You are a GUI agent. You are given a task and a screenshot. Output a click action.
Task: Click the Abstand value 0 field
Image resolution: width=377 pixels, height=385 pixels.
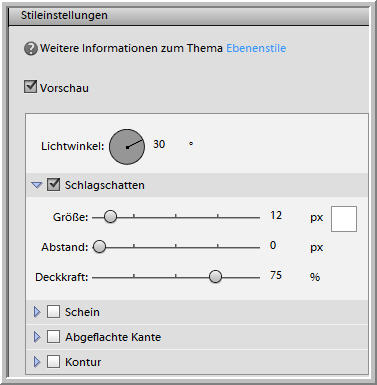pos(273,245)
